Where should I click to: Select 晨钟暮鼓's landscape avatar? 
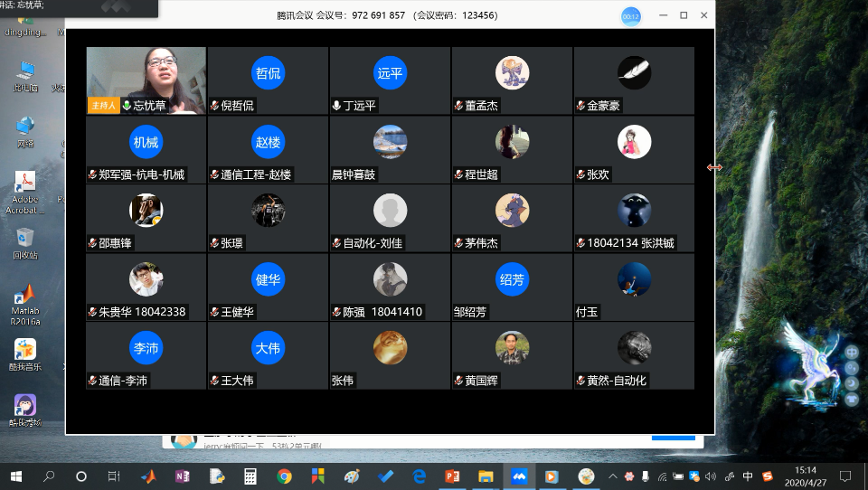[391, 142]
